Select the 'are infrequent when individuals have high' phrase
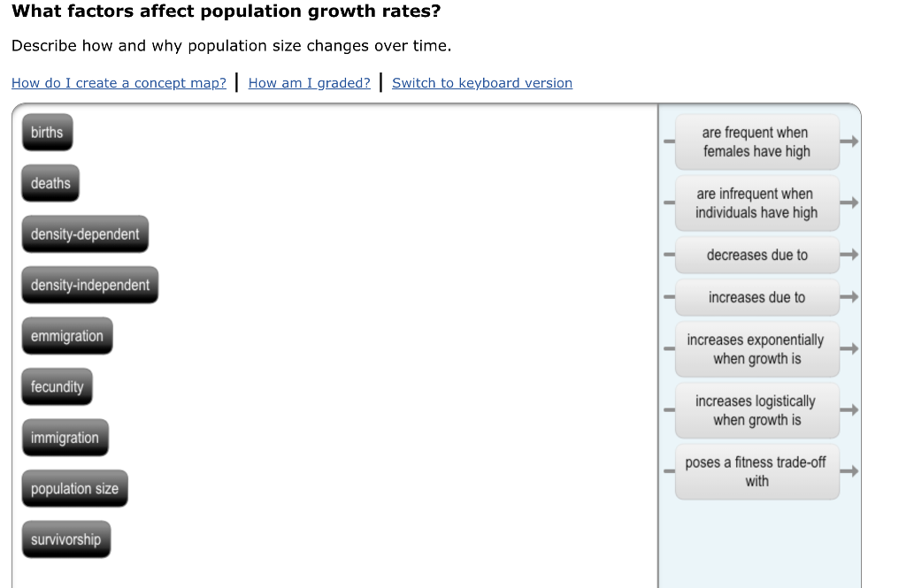Image resolution: width=906 pixels, height=588 pixels. coord(756,202)
